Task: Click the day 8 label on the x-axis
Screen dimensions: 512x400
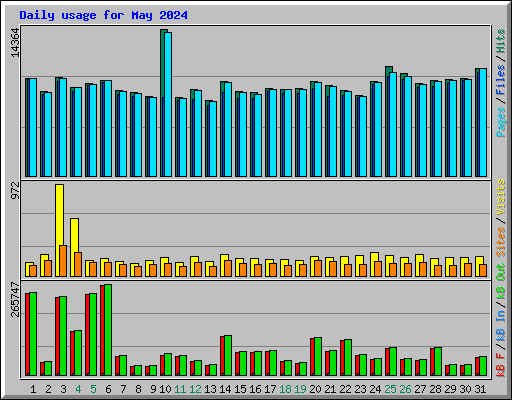Action: click(x=138, y=389)
